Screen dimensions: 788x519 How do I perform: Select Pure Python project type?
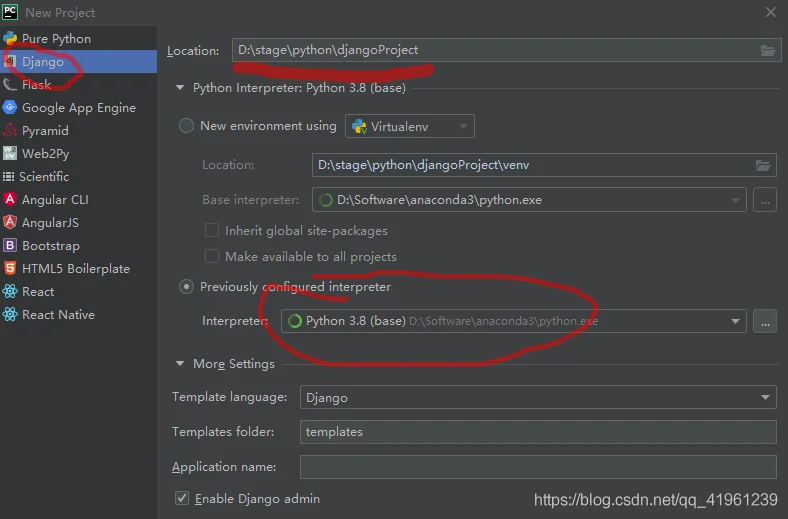tap(78, 39)
